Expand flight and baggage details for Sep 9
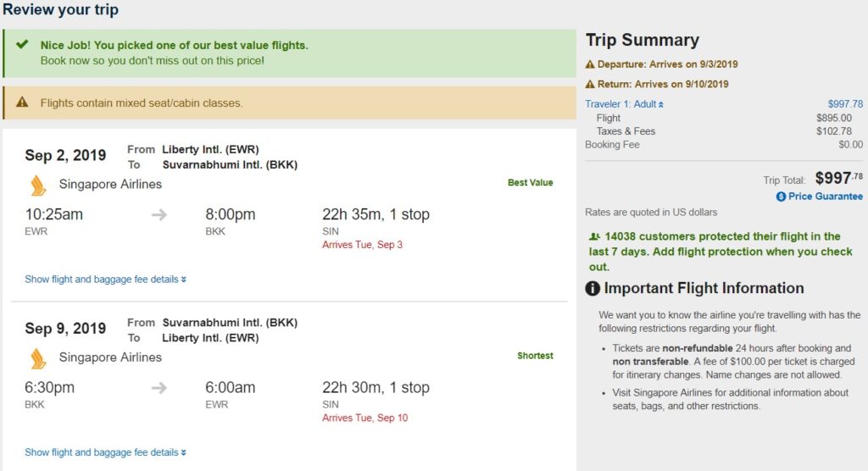The image size is (868, 471). click(x=105, y=452)
